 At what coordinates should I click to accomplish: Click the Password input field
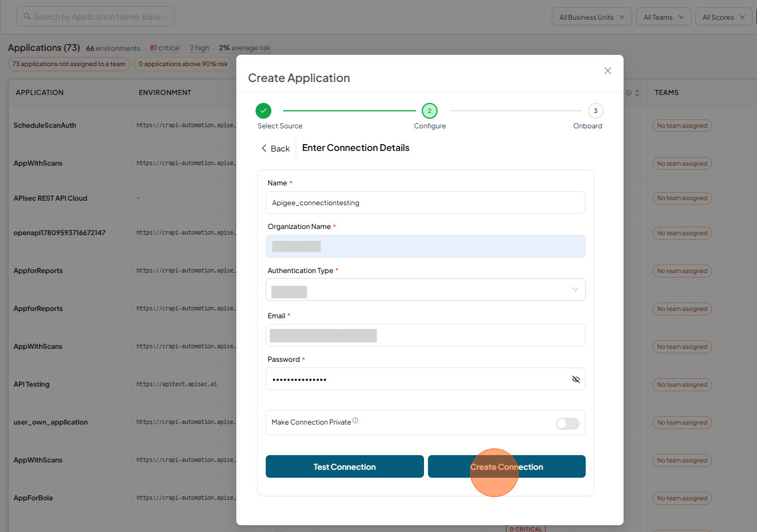click(x=426, y=379)
